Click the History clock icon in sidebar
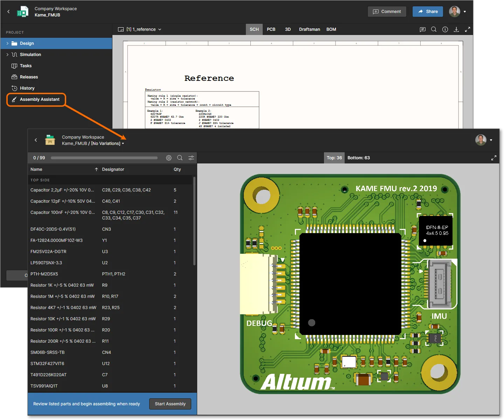Viewport: 504px width, 420px height. pyautogui.click(x=14, y=88)
